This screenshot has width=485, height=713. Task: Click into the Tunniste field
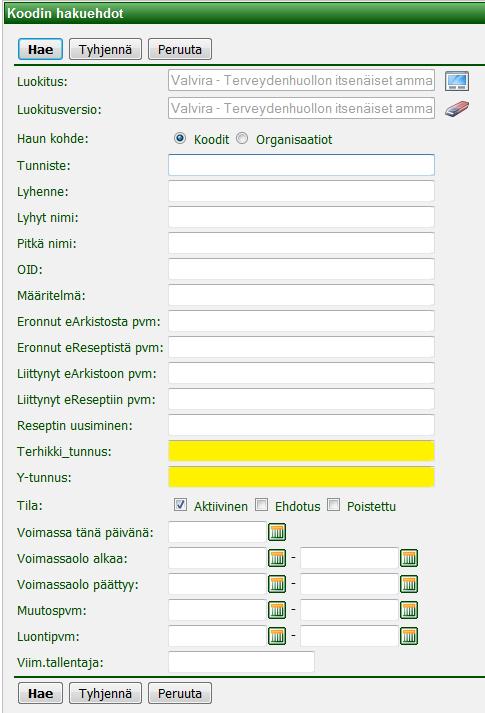coord(301,165)
